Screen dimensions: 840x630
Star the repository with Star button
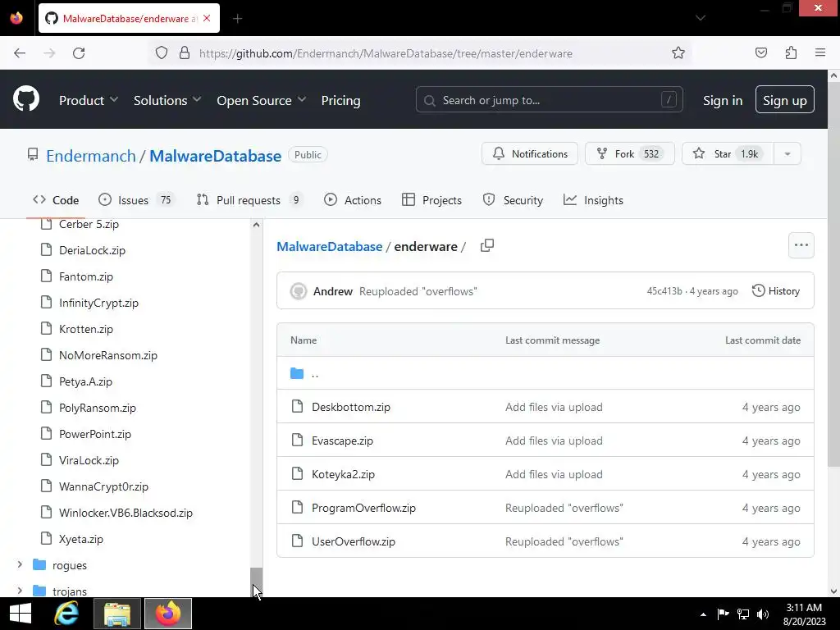coord(728,153)
